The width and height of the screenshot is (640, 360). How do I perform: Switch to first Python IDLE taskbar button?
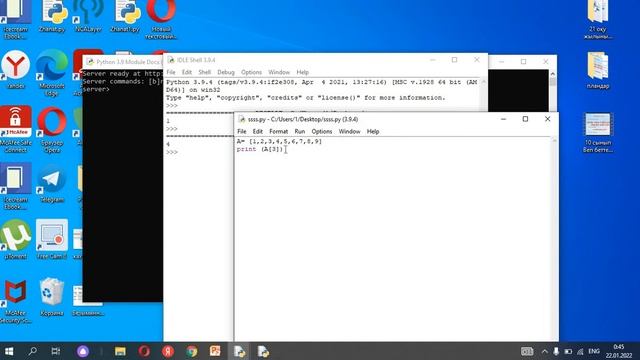(x=239, y=351)
